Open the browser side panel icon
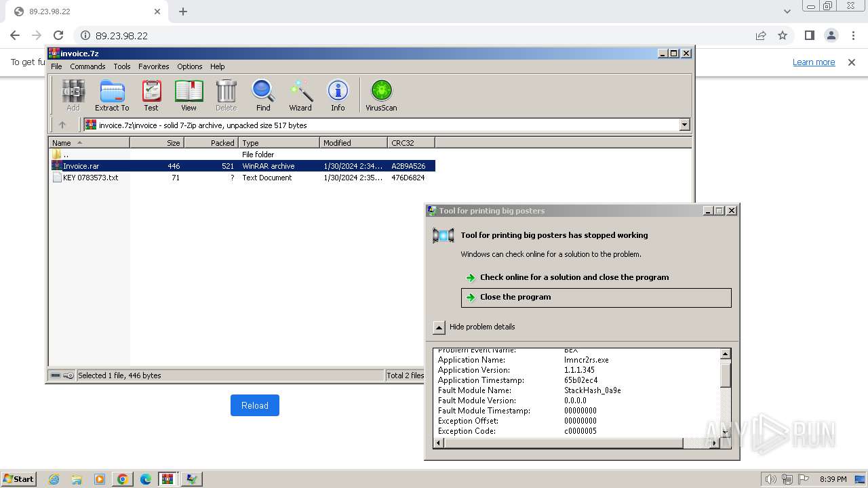Screen dimensions: 868x488 coord(809,35)
